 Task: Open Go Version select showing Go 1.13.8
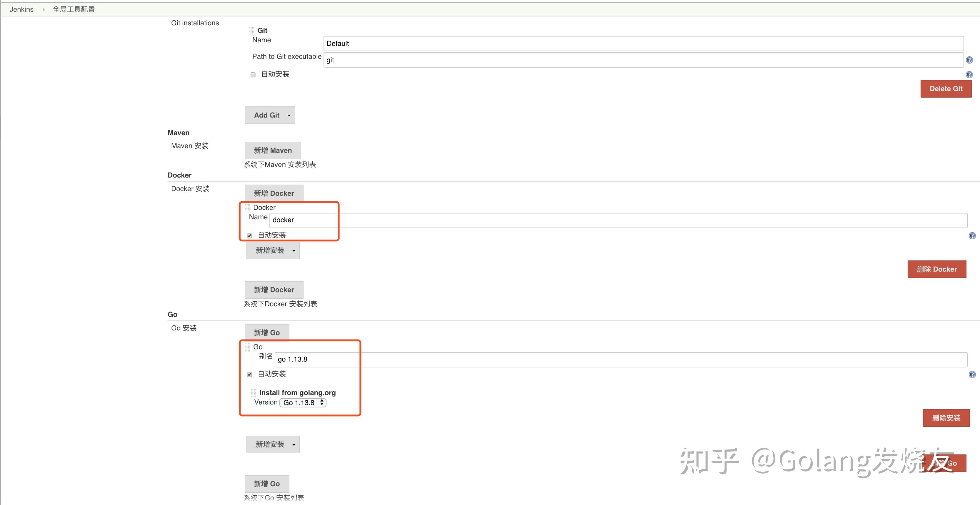303,403
